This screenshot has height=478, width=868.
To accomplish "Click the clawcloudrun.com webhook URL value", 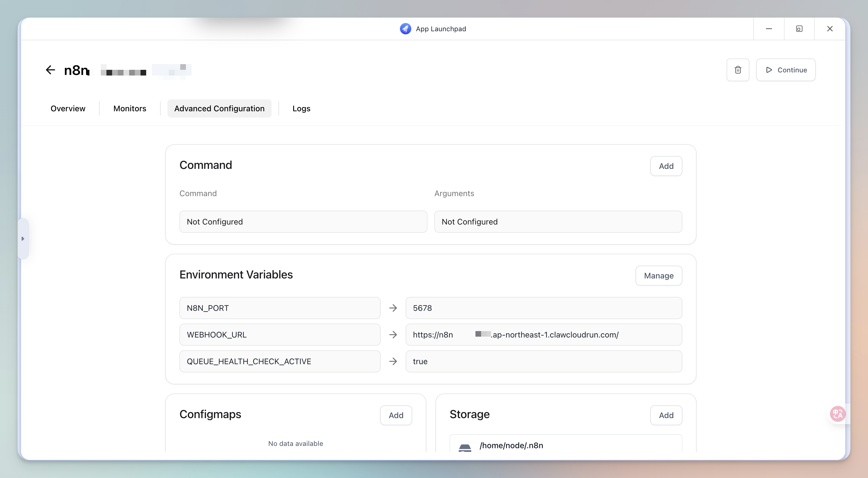I will (x=544, y=334).
